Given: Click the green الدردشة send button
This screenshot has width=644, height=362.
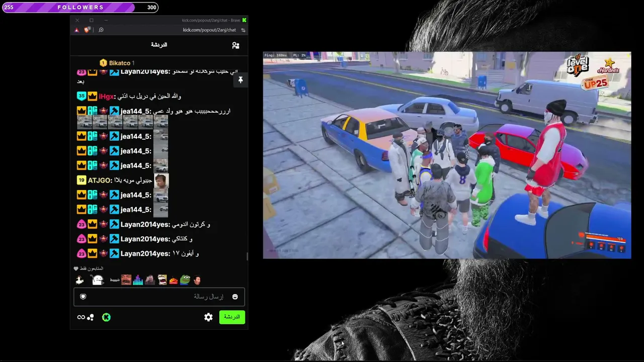Looking at the screenshot, I should (232, 317).
